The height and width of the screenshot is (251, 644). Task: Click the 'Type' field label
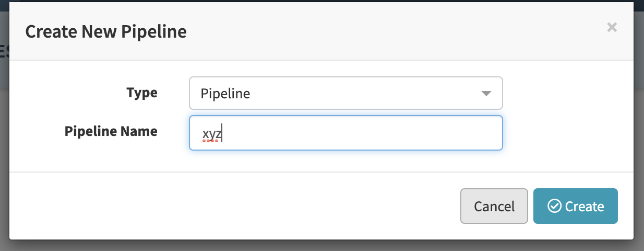(x=141, y=93)
